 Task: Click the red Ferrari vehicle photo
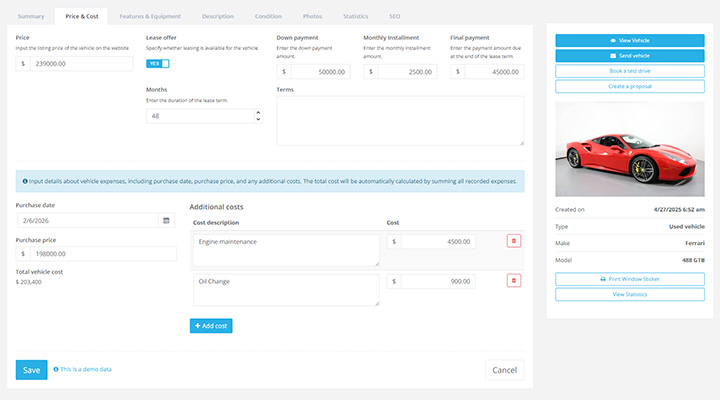pyautogui.click(x=630, y=149)
